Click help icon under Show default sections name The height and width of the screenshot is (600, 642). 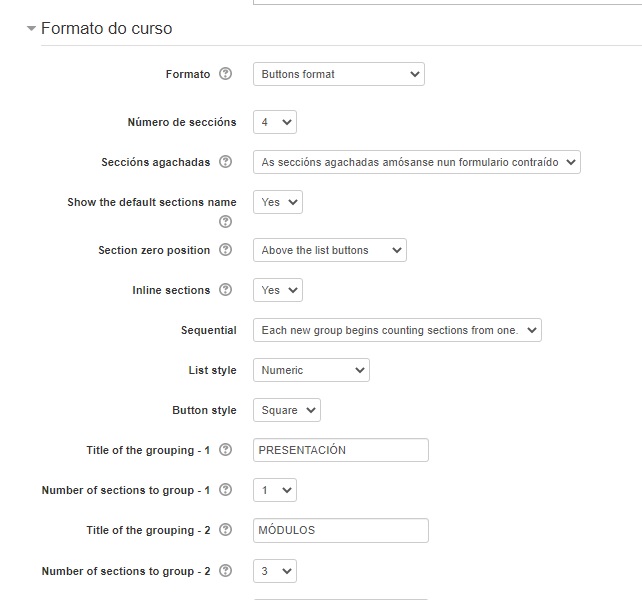225,222
